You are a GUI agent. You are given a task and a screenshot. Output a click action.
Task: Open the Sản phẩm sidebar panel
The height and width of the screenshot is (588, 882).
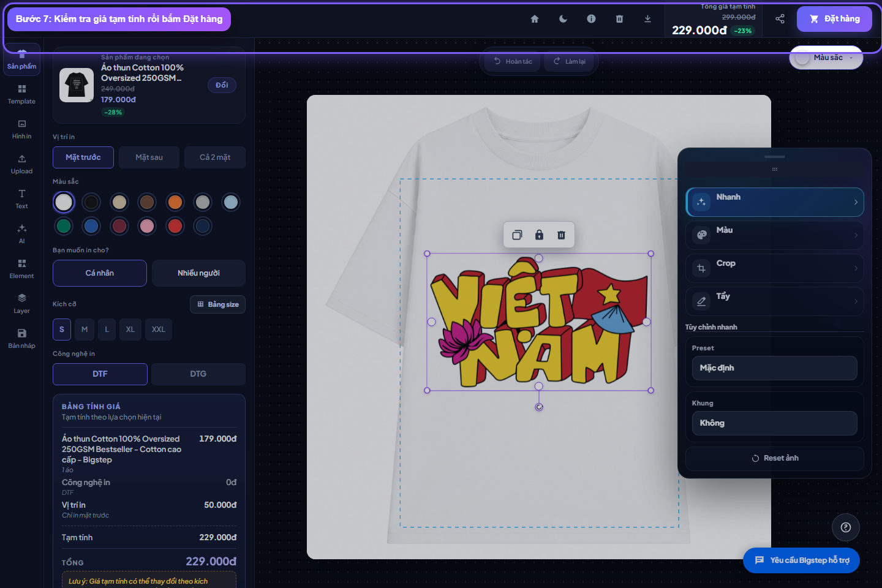click(22, 59)
